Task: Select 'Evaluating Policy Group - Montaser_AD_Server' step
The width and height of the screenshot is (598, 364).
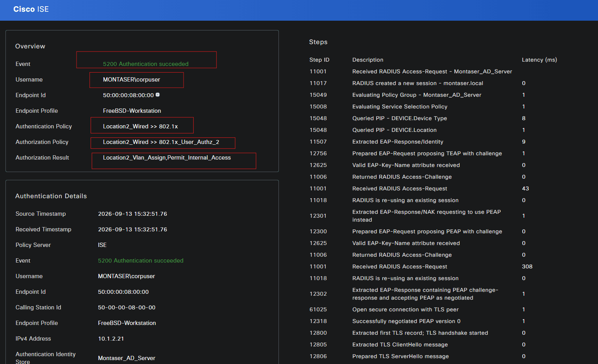Action: tap(417, 95)
